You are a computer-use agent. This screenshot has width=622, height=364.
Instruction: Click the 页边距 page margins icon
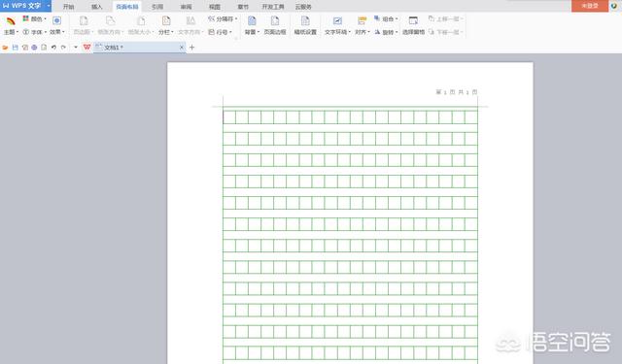click(84, 21)
